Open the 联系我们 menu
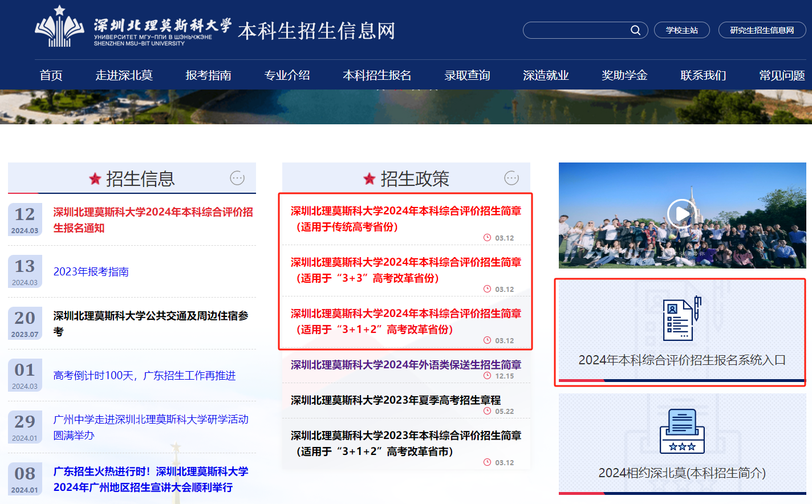The width and height of the screenshot is (812, 504). [x=703, y=75]
